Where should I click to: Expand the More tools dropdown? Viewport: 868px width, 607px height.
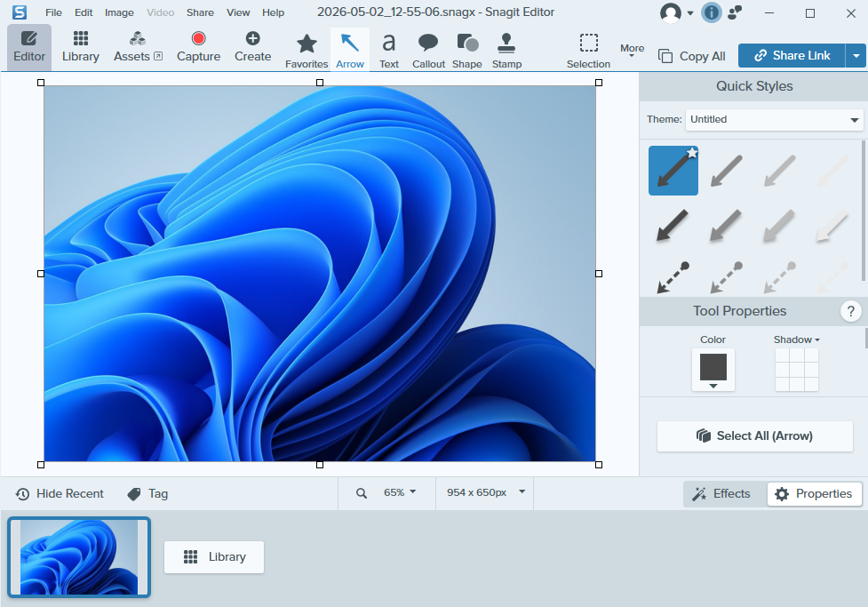point(632,50)
